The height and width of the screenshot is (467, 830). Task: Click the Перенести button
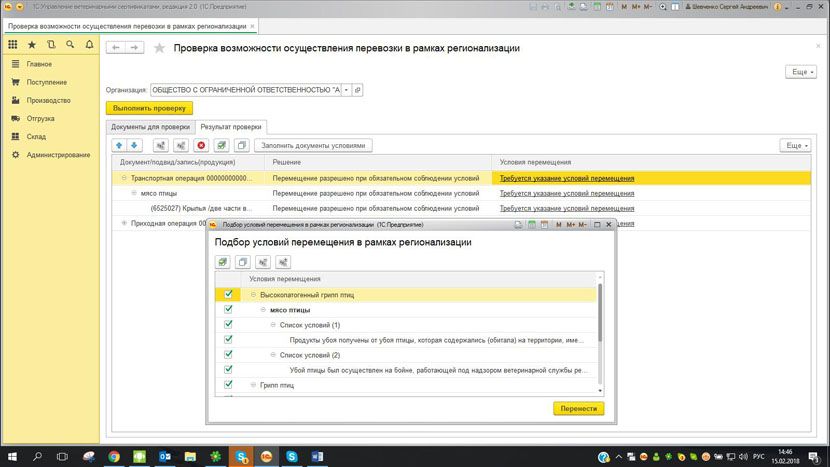[579, 409]
